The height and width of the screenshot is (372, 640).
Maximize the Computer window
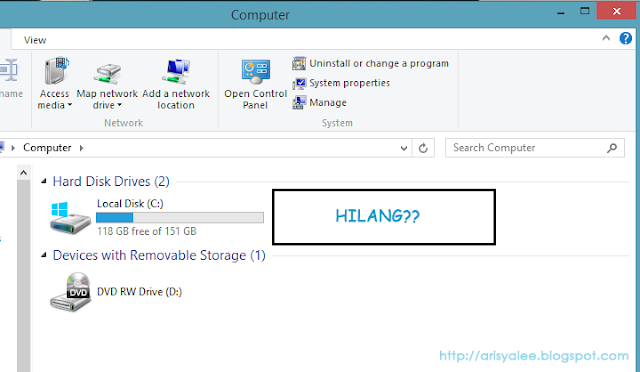click(x=584, y=11)
